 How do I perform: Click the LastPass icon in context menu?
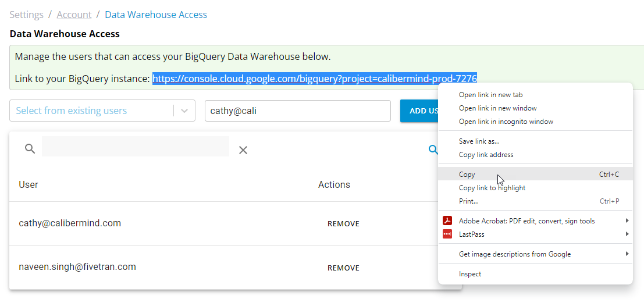click(447, 234)
